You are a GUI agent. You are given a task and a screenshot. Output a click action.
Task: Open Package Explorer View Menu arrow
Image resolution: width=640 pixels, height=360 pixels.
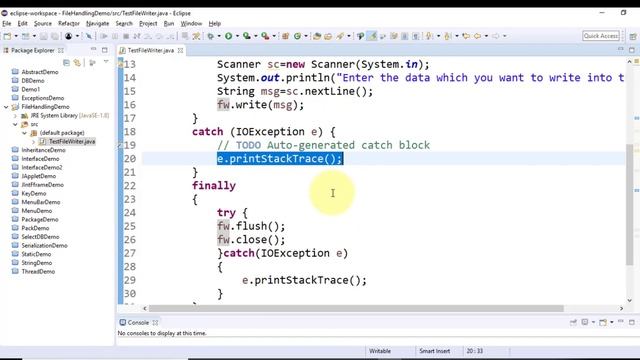(106, 62)
